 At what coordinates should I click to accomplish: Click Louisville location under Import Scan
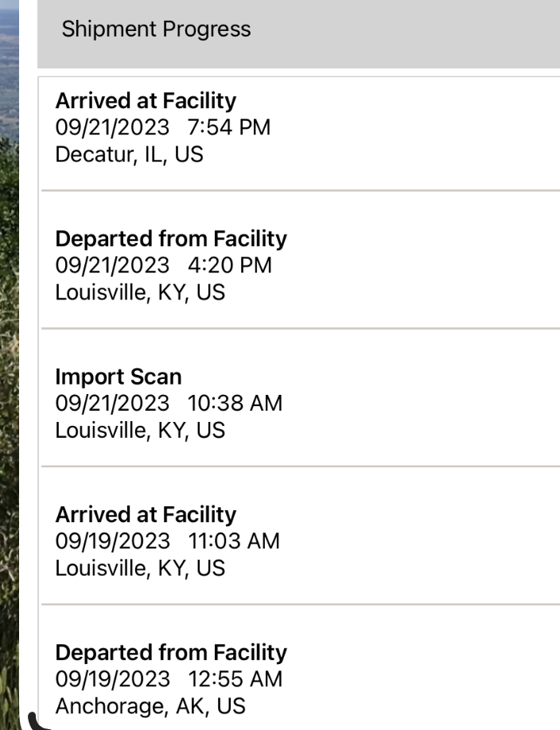click(x=140, y=431)
